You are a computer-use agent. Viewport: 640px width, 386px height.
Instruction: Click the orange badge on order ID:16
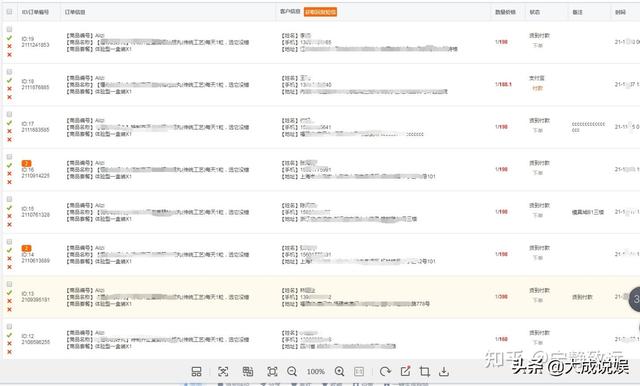pyautogui.click(x=27, y=163)
